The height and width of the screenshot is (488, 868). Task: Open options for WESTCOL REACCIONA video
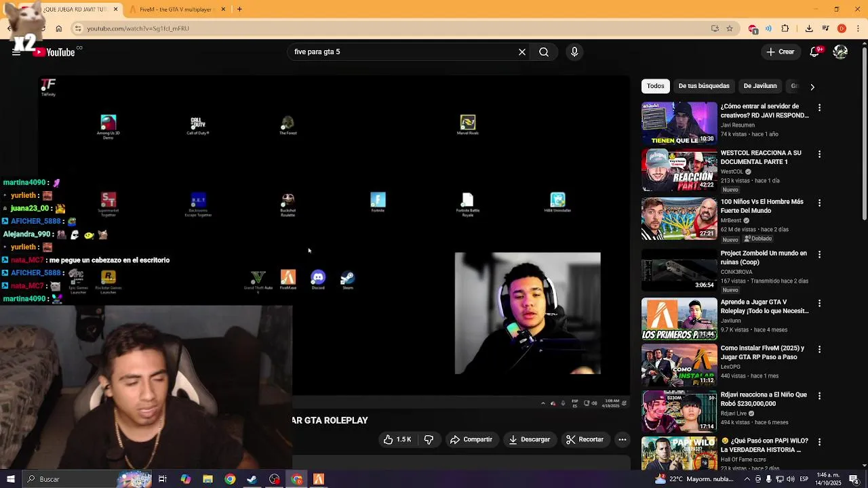coord(819,155)
